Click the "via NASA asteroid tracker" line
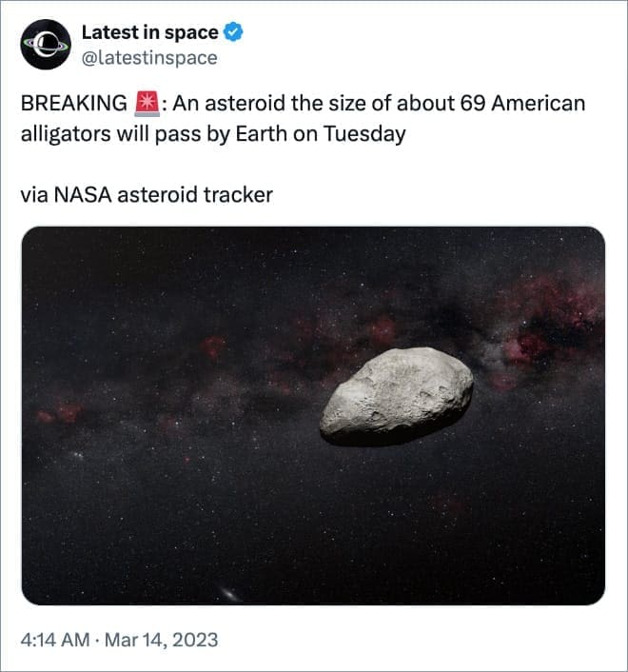 pos(147,195)
